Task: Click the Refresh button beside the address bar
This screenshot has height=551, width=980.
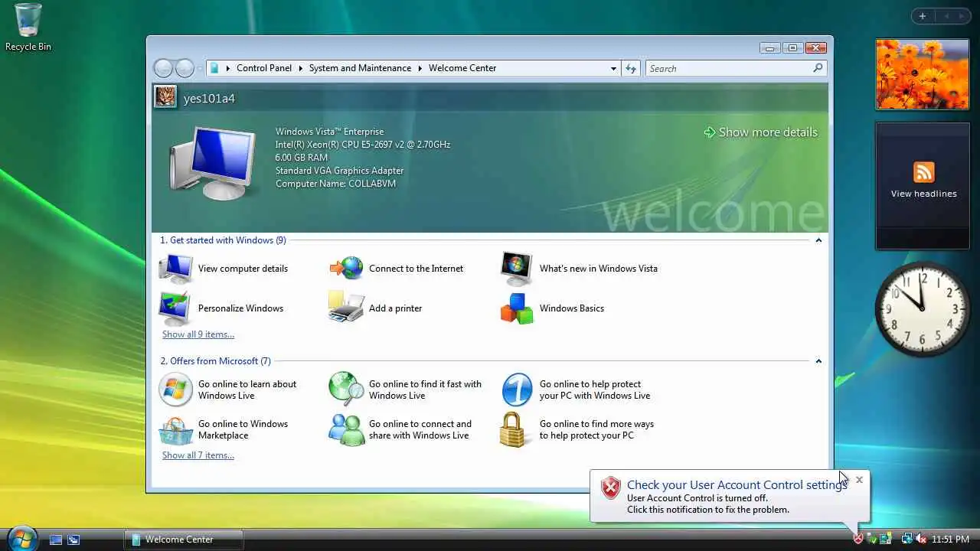Action: 631,68
